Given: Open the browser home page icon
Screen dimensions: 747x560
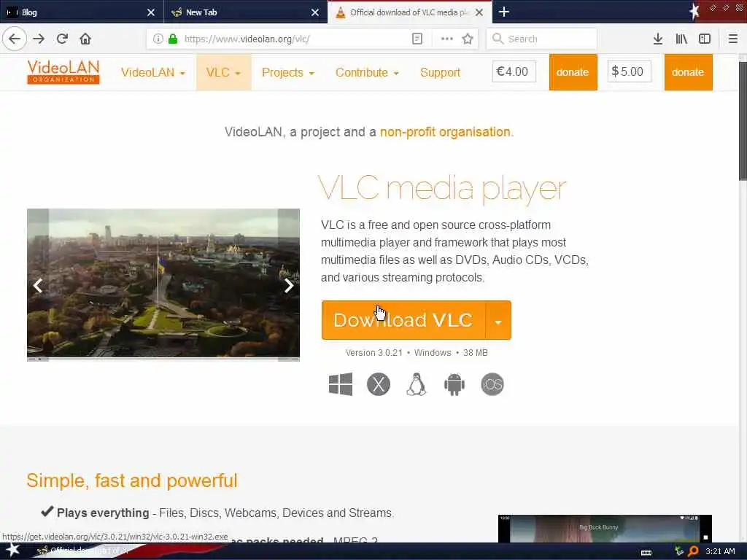Looking at the screenshot, I should point(85,39).
